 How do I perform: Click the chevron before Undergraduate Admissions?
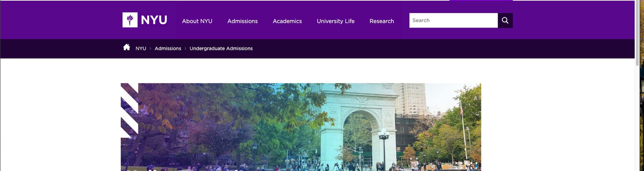tap(185, 49)
